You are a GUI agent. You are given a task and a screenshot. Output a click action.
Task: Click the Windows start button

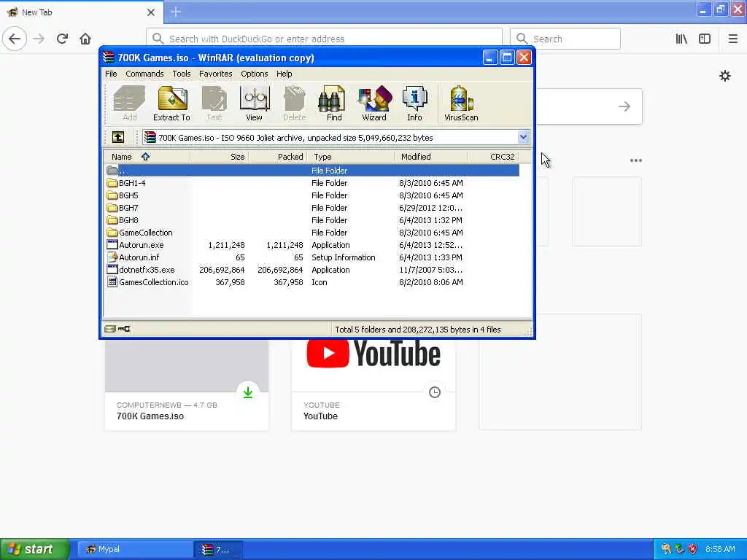tap(35, 549)
